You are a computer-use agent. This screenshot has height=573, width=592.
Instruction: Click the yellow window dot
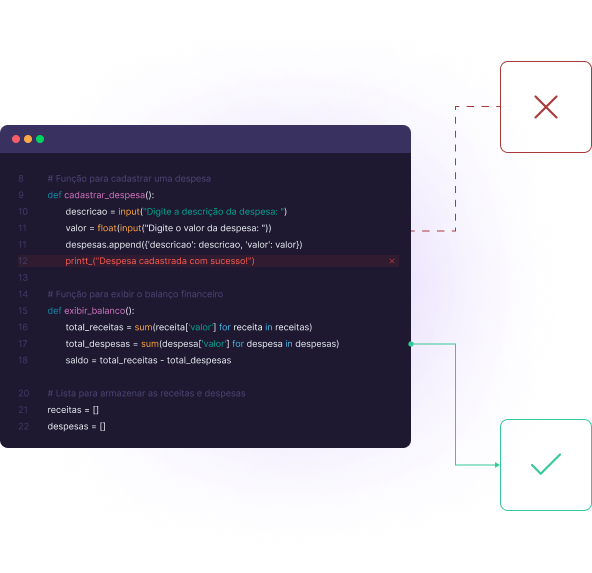click(28, 139)
